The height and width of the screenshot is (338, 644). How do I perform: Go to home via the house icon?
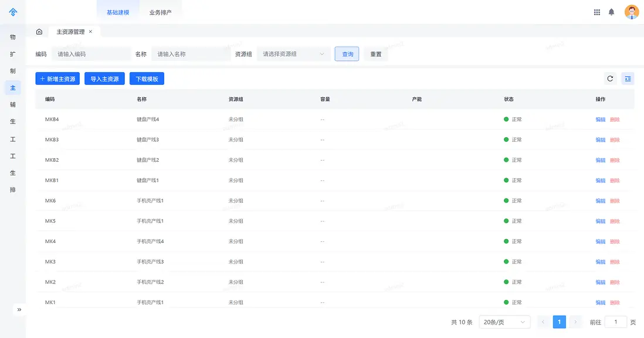point(39,32)
